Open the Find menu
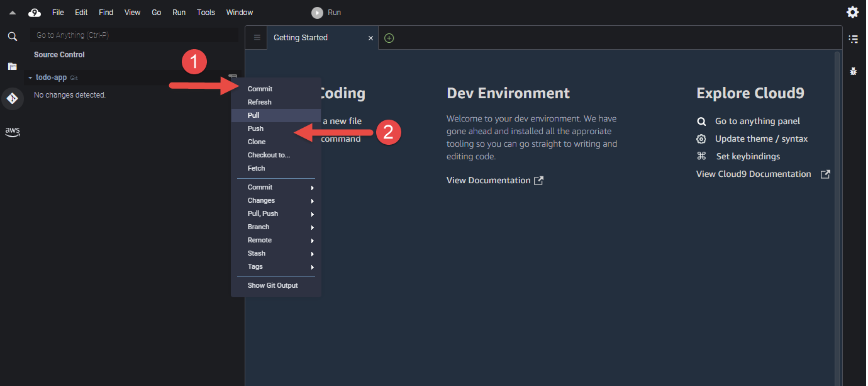This screenshot has width=868, height=386. [x=106, y=13]
